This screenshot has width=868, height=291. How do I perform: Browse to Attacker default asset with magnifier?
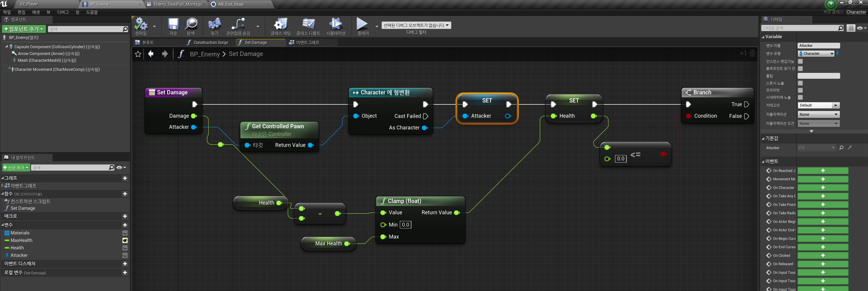(x=841, y=148)
